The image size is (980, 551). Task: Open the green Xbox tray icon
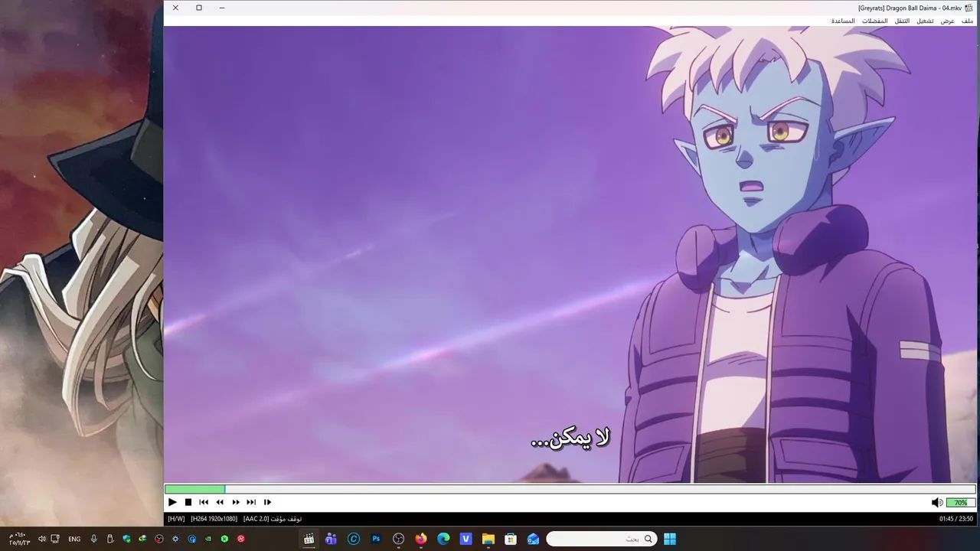224,539
